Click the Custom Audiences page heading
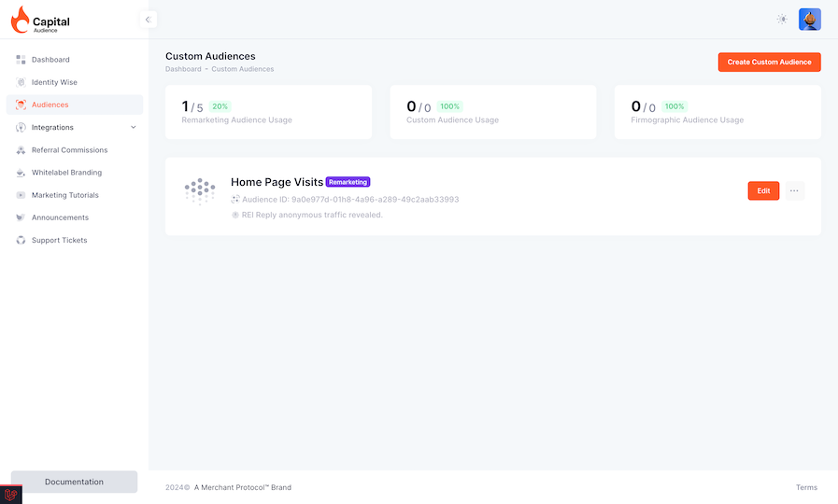 210,56
